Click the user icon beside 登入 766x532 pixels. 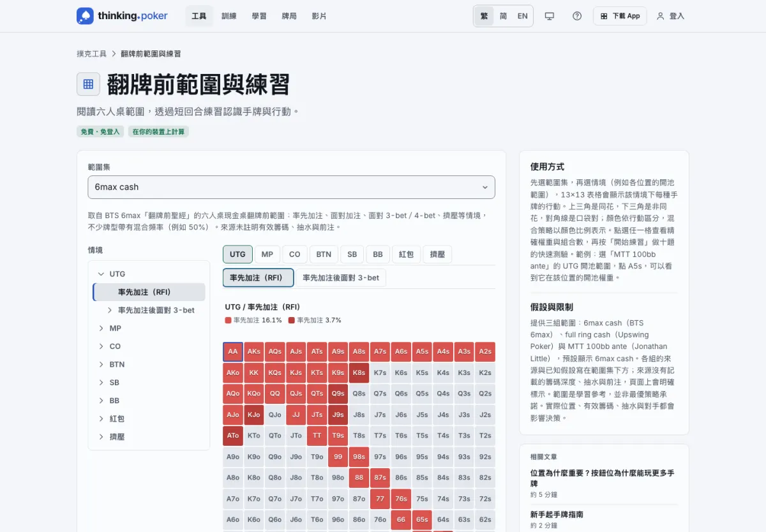pos(661,16)
